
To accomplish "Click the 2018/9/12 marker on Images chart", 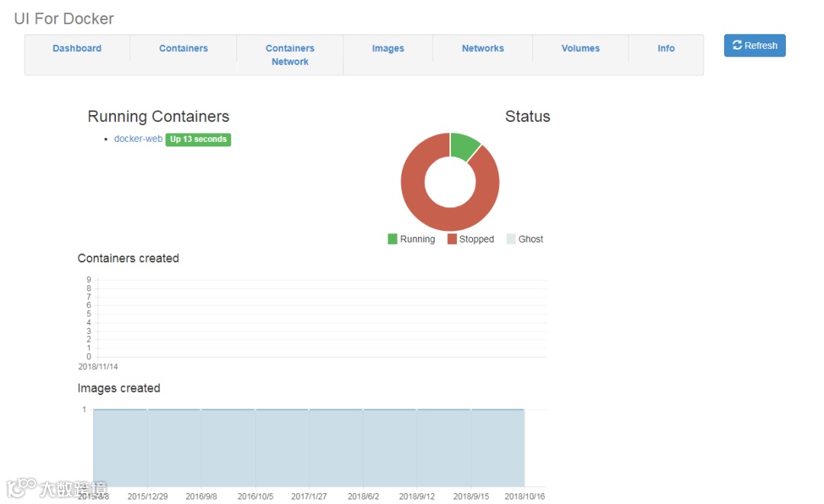I will point(417,496).
